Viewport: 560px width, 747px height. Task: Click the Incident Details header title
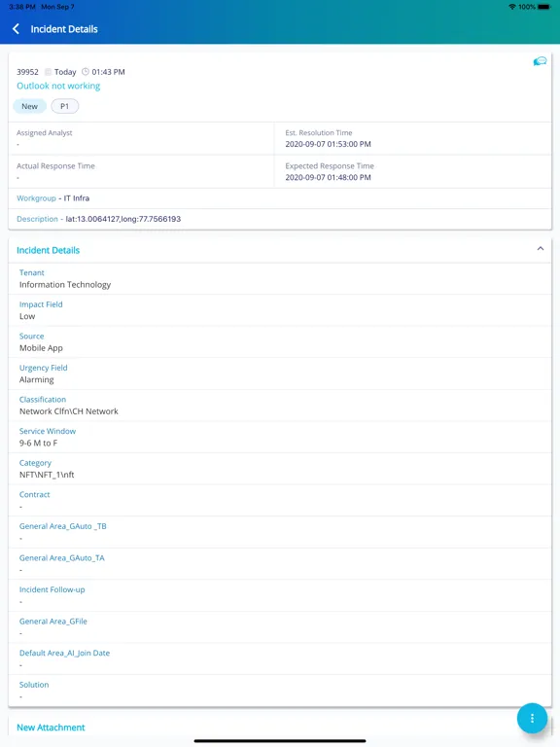64,29
